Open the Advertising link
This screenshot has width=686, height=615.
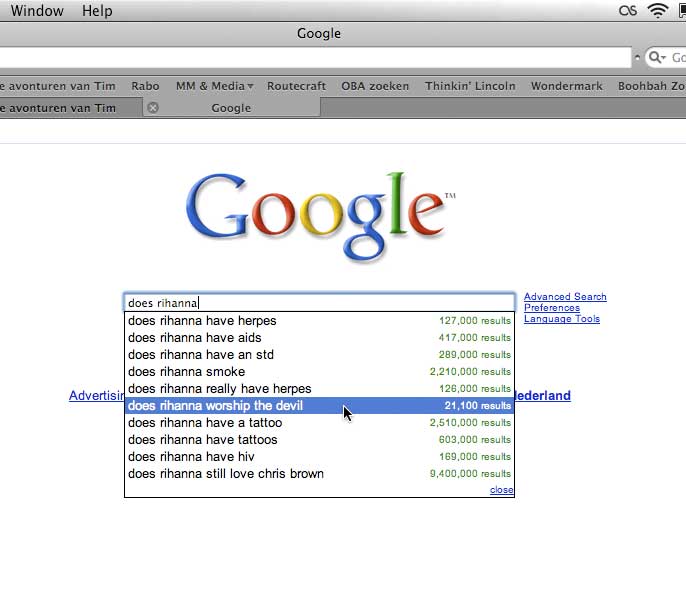(97, 395)
